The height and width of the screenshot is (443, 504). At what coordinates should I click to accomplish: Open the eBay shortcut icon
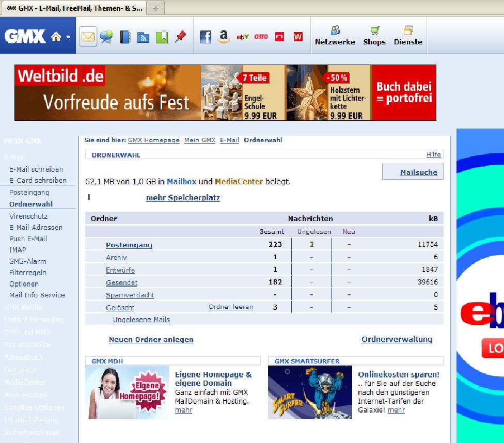click(243, 37)
